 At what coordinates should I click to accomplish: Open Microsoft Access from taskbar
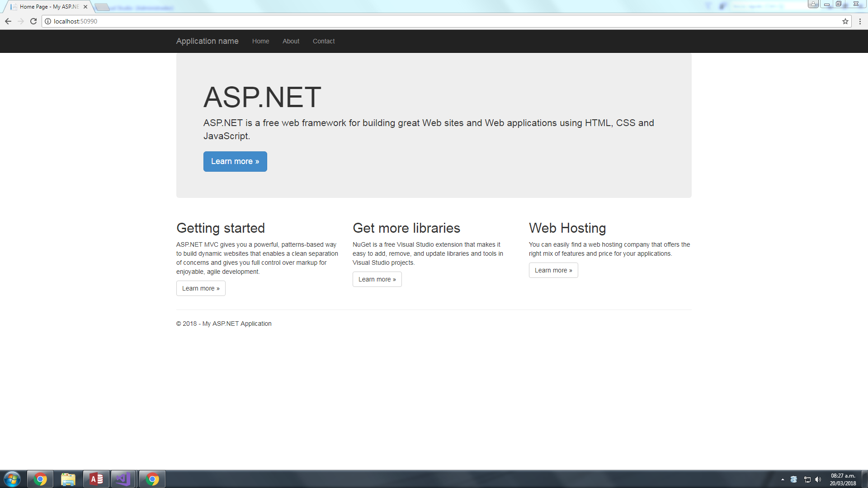coord(96,479)
